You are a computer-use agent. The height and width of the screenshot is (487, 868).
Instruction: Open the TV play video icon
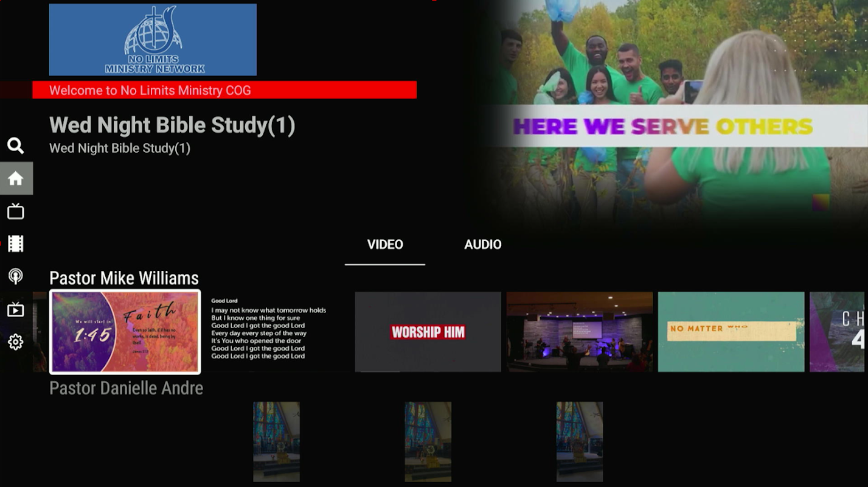click(15, 309)
